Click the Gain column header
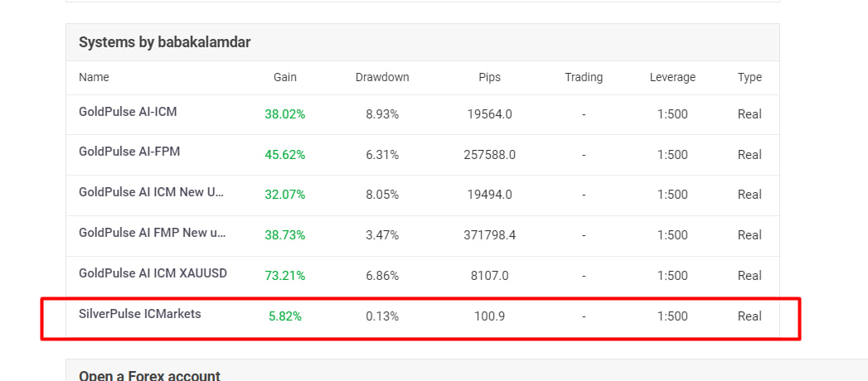Screen dimensions: 868x381 tap(285, 77)
